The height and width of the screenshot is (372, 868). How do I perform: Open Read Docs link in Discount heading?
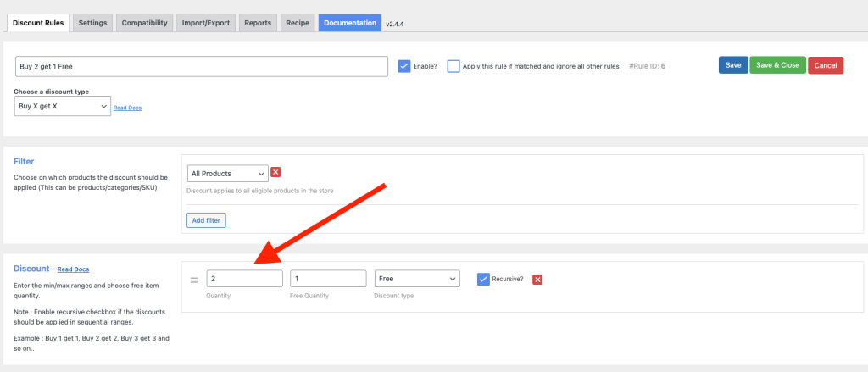click(73, 269)
